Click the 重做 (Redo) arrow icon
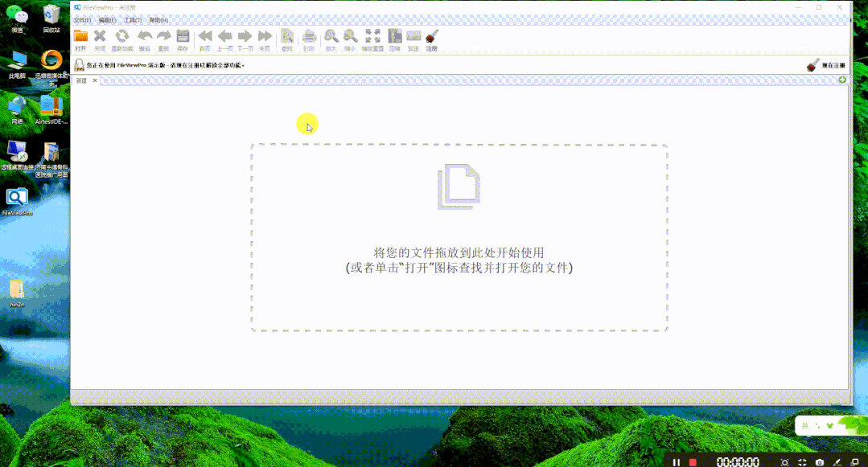This screenshot has width=868, height=467. [163, 37]
